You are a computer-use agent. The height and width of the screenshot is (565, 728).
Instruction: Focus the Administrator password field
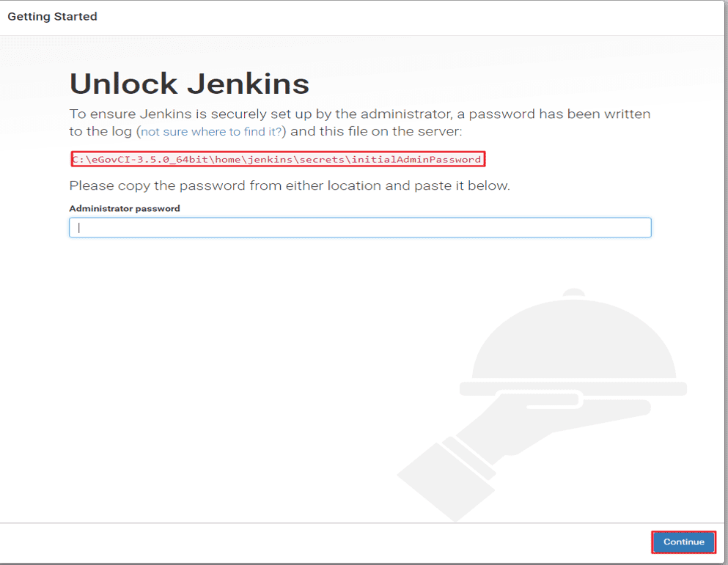click(360, 227)
